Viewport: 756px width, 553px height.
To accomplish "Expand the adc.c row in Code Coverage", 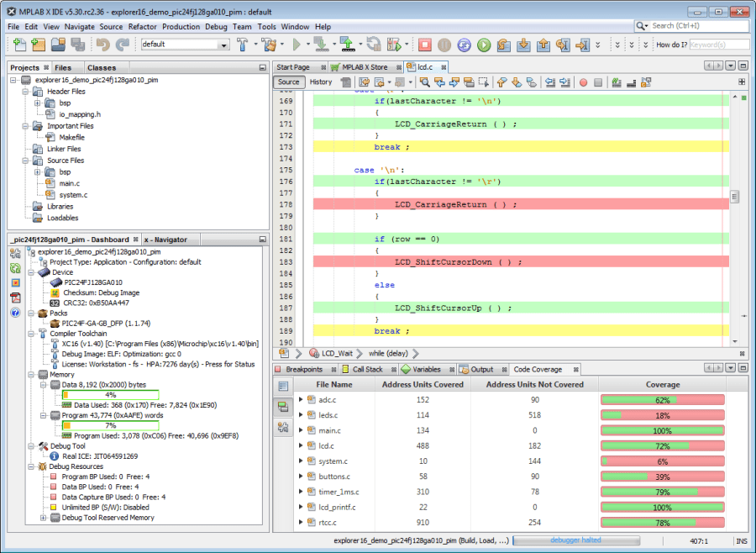I will (x=301, y=400).
